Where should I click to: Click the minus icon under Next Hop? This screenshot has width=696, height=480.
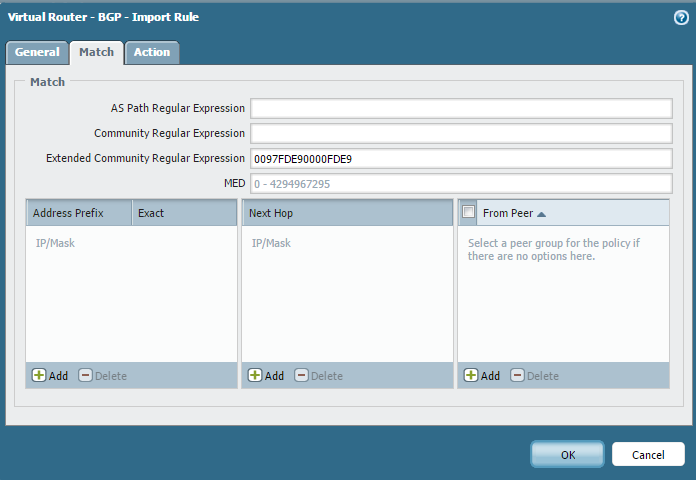pyautogui.click(x=301, y=375)
